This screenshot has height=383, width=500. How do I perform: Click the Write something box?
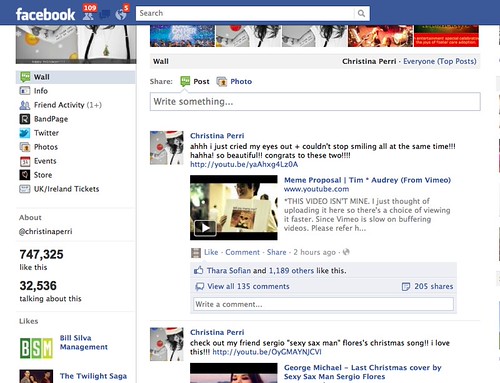pos(315,101)
